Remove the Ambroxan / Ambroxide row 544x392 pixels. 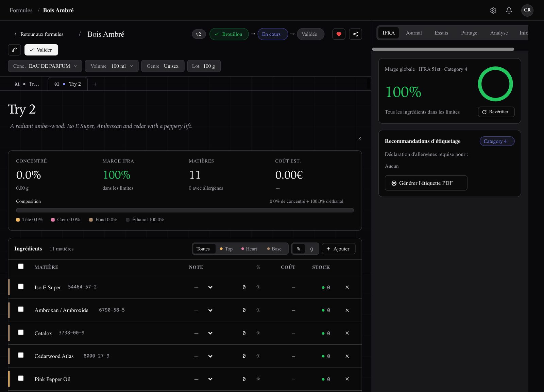(x=347, y=310)
